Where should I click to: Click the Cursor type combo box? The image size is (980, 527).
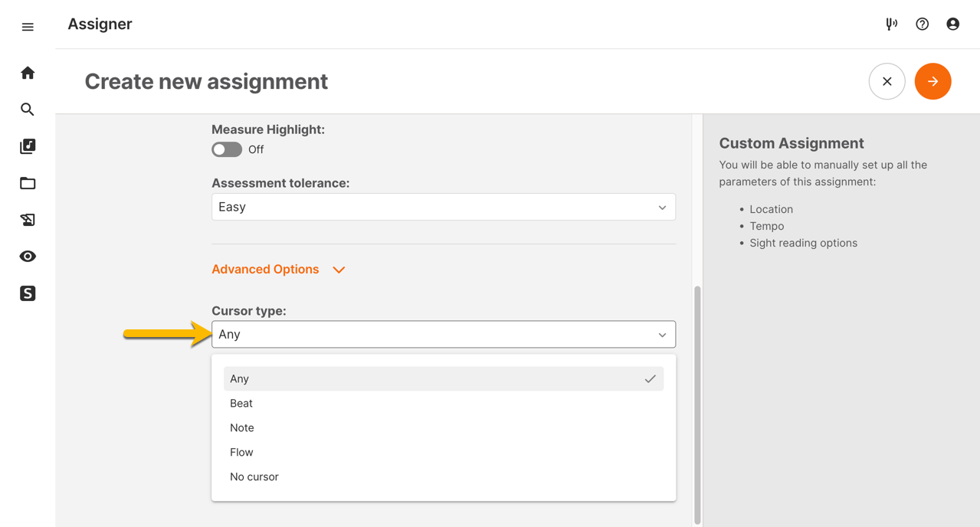(444, 334)
